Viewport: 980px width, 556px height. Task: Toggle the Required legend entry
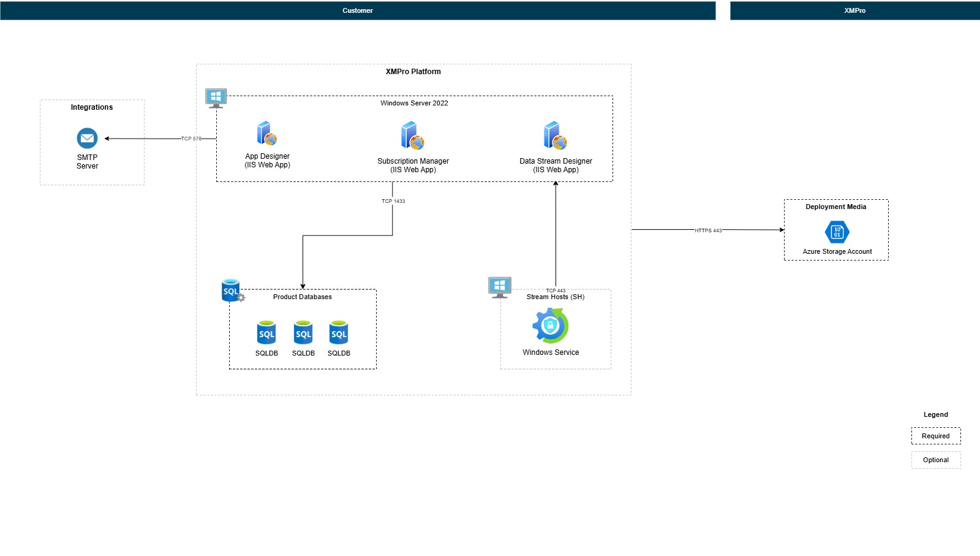pos(936,436)
